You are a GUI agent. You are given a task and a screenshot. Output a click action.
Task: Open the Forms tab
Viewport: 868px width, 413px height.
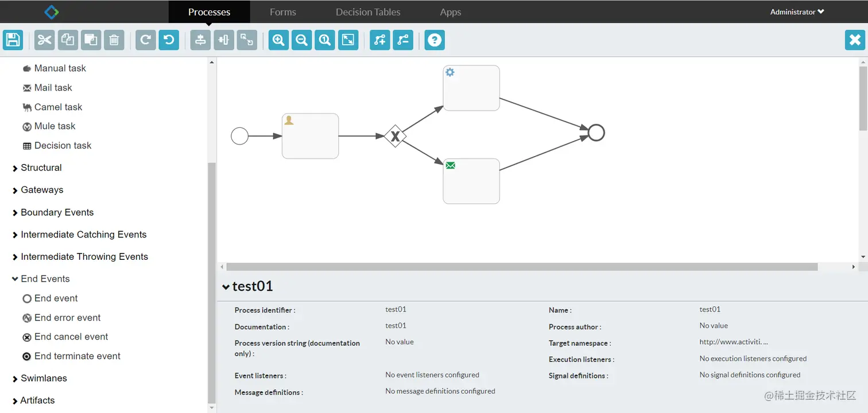[x=283, y=12]
